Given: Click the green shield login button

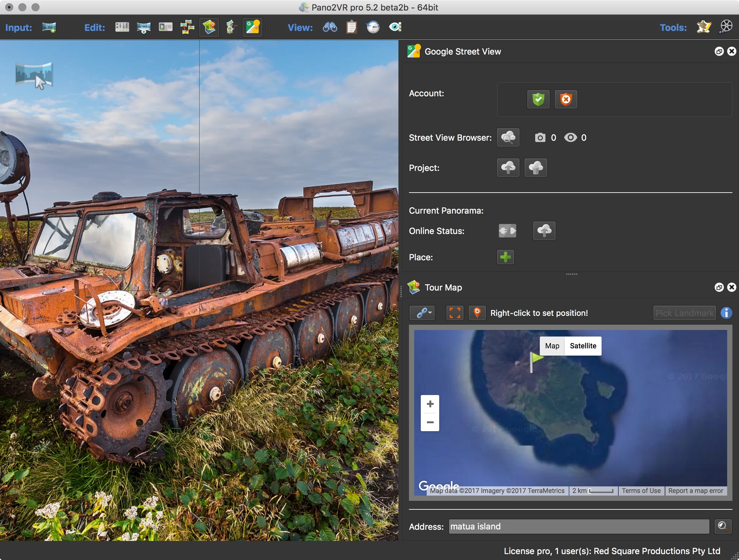Looking at the screenshot, I should point(538,99).
